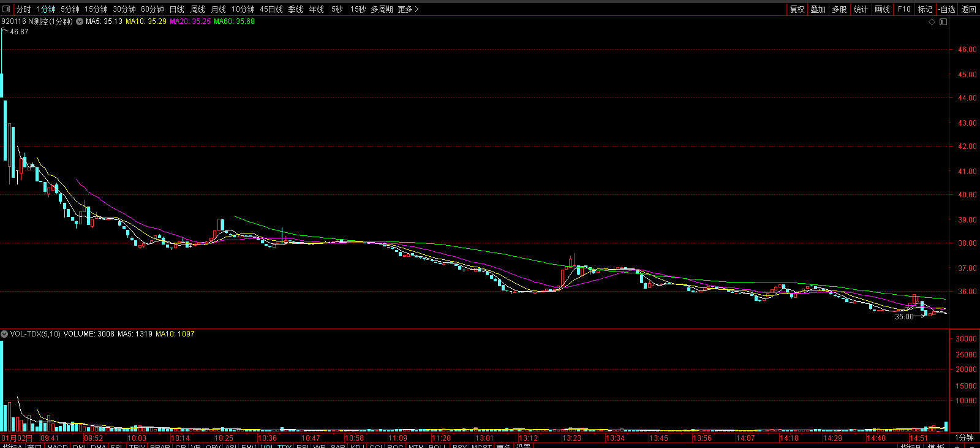
Task: Click the 13:01 marker on time axis
Action: pos(484,438)
